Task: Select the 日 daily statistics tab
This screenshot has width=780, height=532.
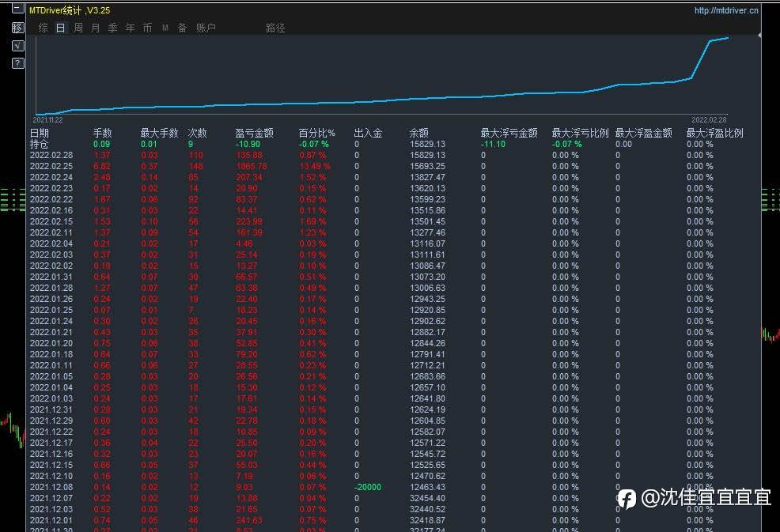Action: pyautogui.click(x=60, y=28)
